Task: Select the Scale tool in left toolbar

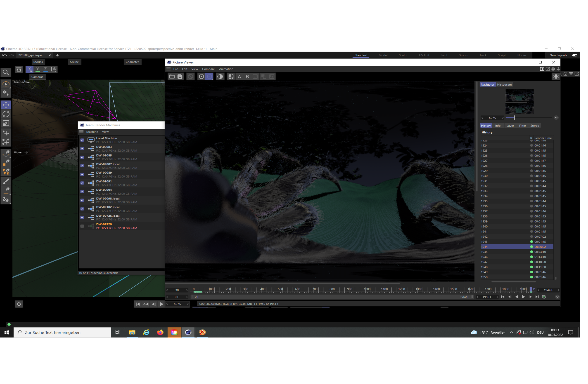Action: (x=6, y=123)
